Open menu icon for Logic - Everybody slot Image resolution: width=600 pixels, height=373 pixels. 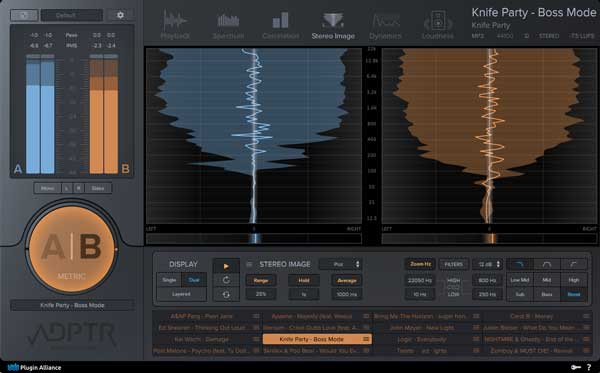(x=476, y=339)
